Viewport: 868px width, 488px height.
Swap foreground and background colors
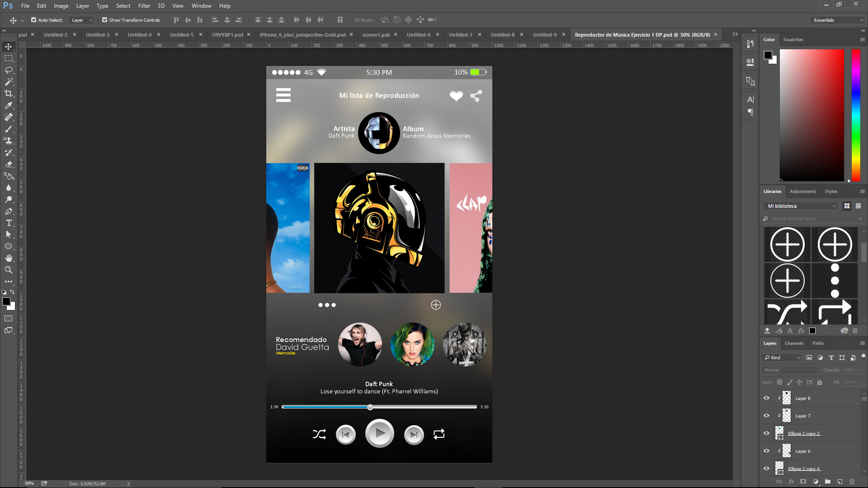(x=12, y=292)
